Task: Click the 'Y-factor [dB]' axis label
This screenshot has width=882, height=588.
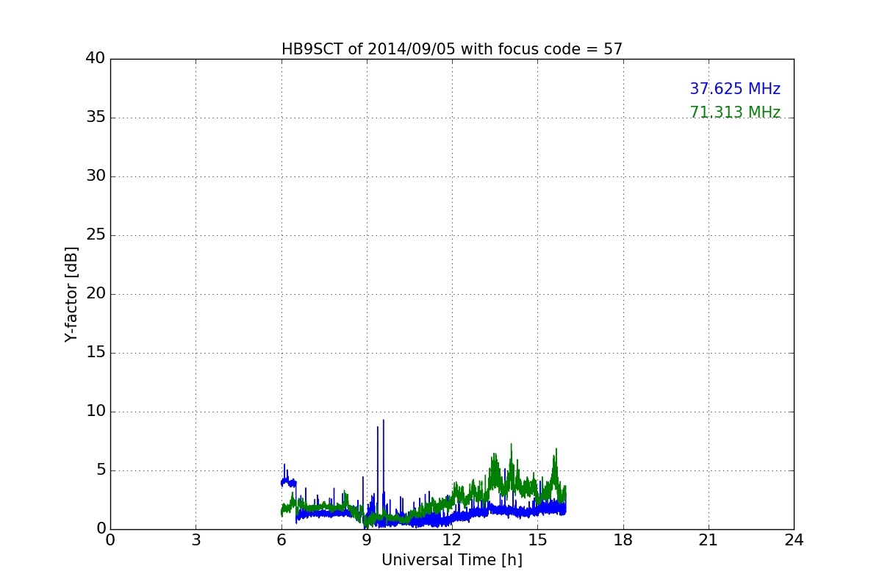Action: [71, 294]
